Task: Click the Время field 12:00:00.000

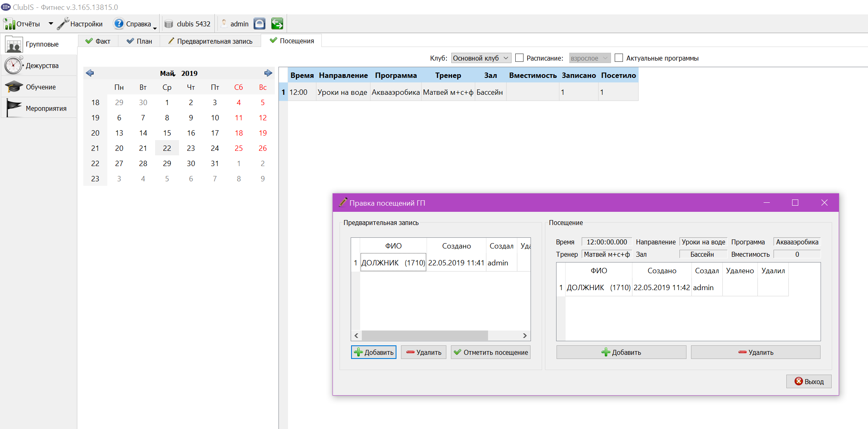Action: 606,242
